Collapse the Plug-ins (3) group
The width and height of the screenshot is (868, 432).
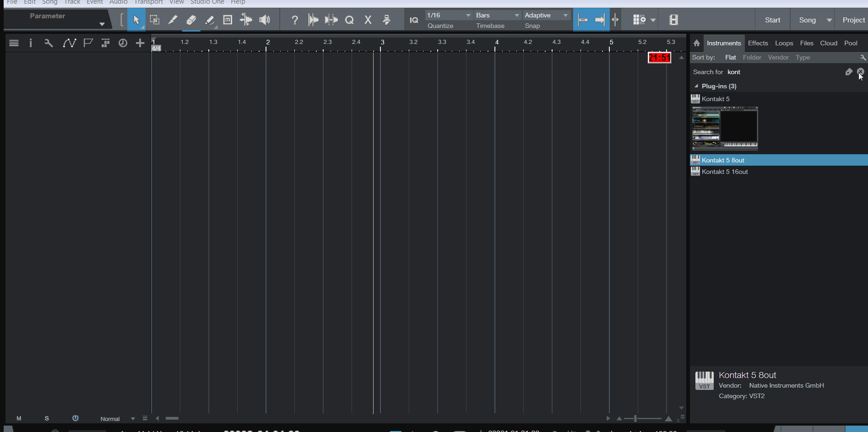[696, 86]
